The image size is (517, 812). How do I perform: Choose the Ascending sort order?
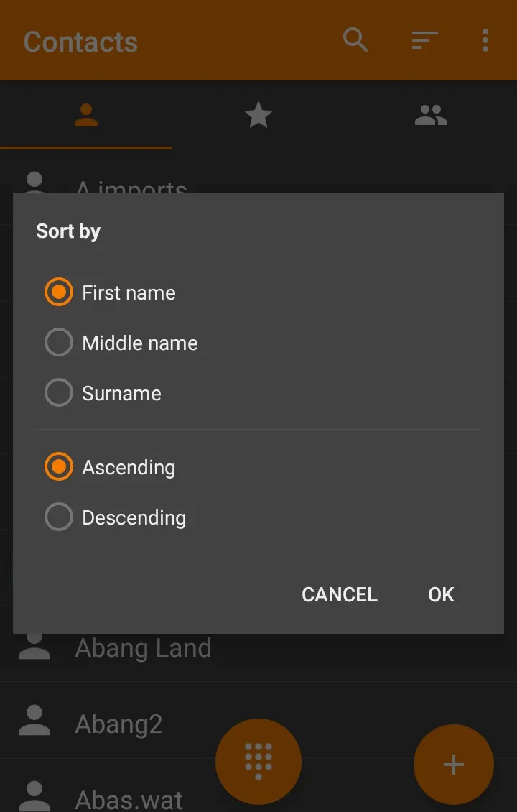point(110,467)
